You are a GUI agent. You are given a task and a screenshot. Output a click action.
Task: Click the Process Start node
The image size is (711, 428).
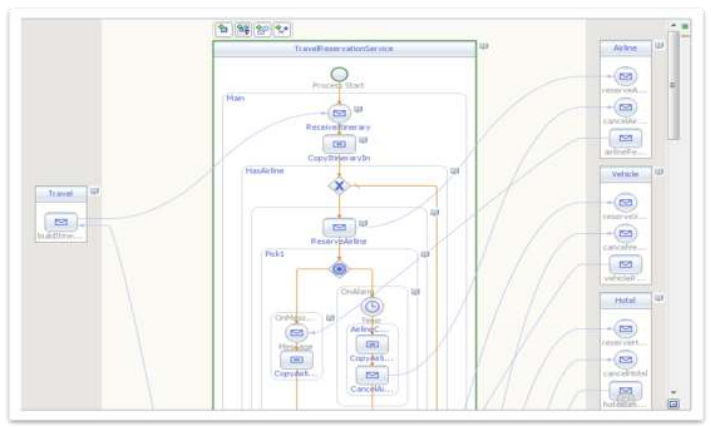coord(339,74)
